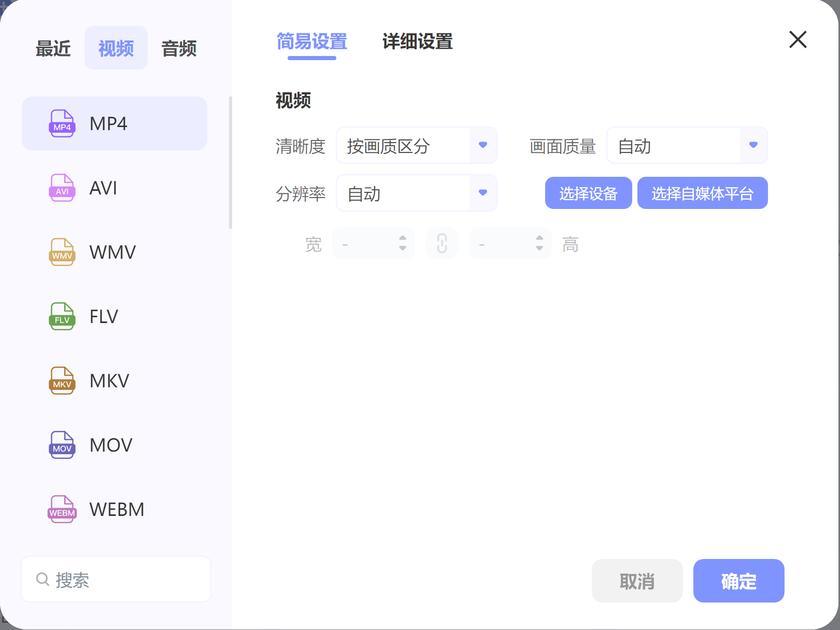Viewport: 840px width, 630px height.
Task: Toggle the aspect ratio link icon
Action: point(442,243)
